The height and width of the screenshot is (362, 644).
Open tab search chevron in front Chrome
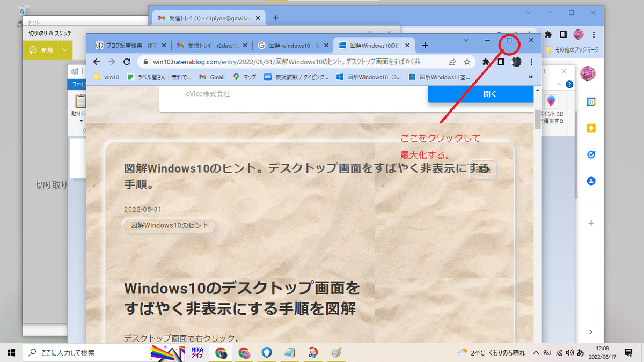click(465, 40)
